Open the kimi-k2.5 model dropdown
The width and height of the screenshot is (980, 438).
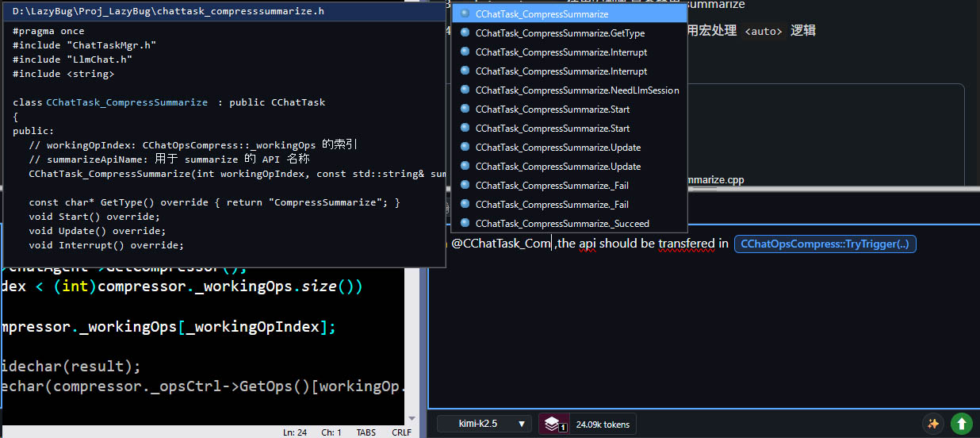(x=484, y=424)
